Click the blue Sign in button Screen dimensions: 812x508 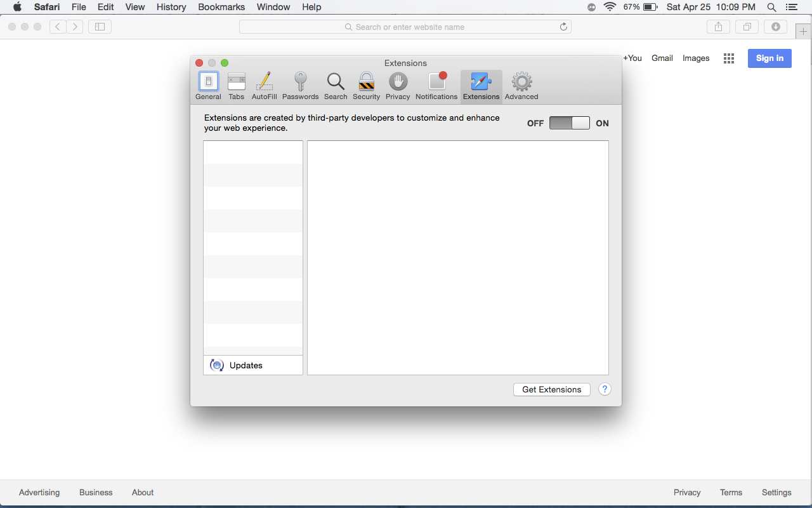click(x=769, y=58)
